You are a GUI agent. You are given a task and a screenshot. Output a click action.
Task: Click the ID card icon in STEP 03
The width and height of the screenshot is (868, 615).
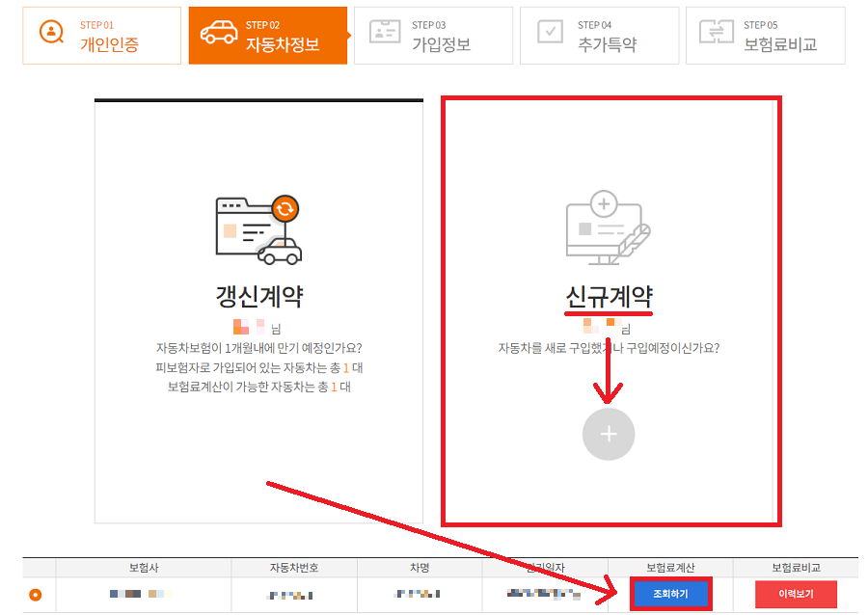tap(385, 32)
